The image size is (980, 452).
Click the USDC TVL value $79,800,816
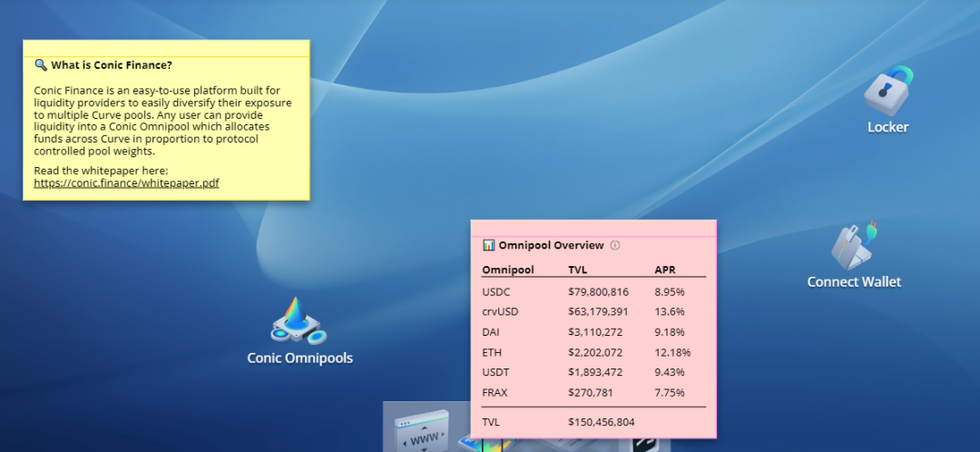pyautogui.click(x=599, y=292)
